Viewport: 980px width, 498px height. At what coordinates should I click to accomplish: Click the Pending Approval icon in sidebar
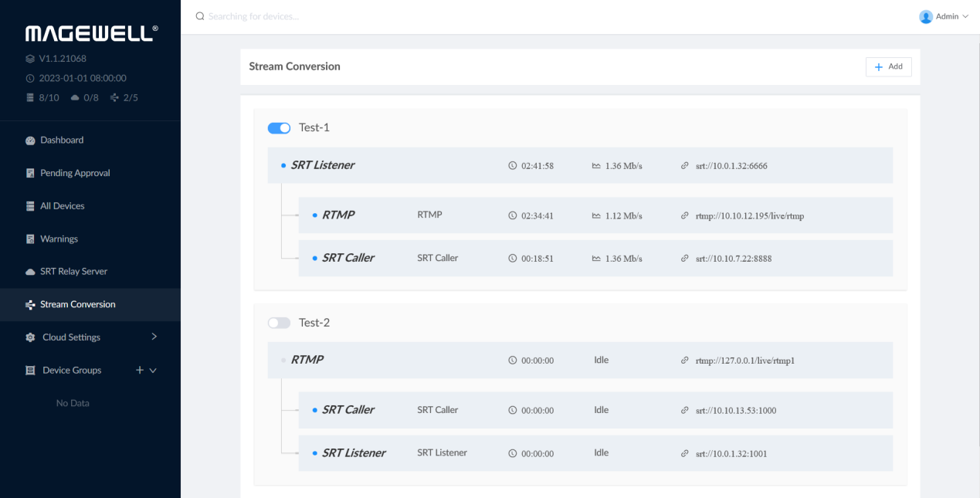30,174
